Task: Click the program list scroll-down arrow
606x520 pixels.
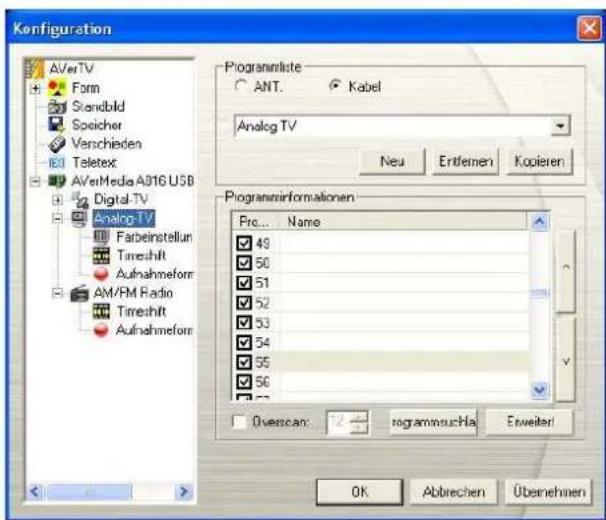Action: [540, 389]
